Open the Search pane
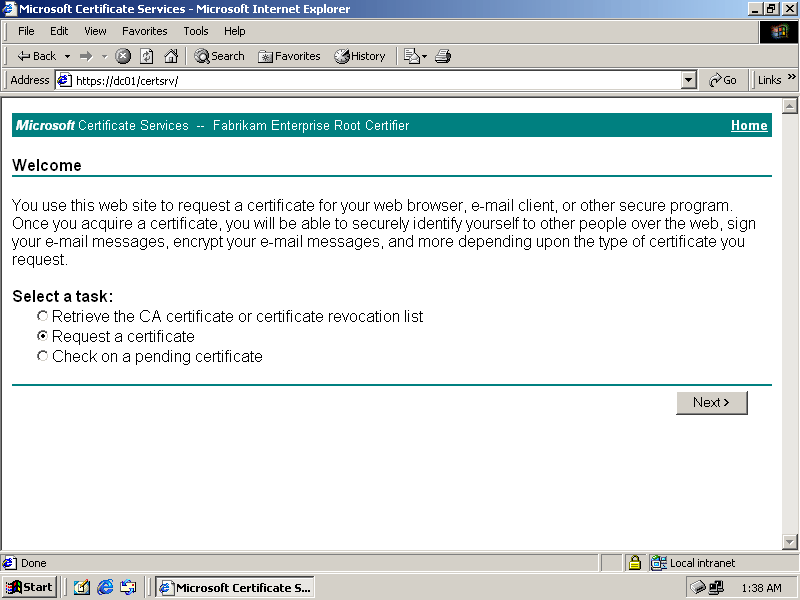The image size is (800, 600). 219,56
